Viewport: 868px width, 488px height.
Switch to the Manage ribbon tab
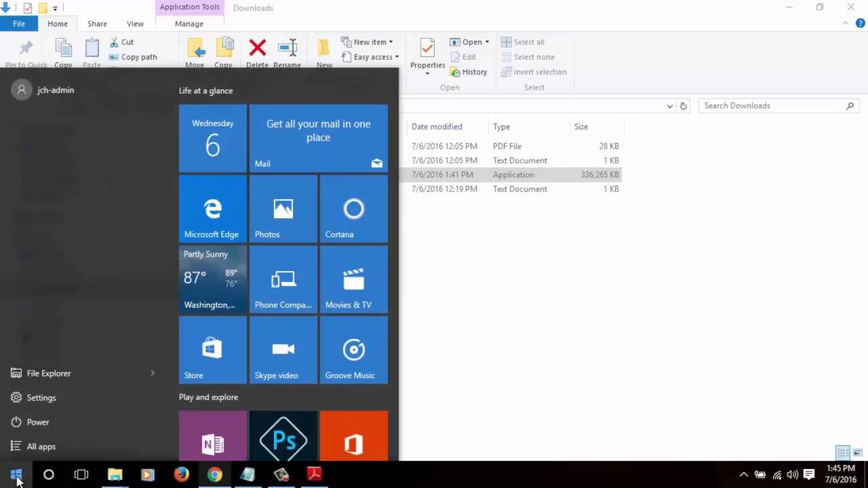click(x=189, y=24)
